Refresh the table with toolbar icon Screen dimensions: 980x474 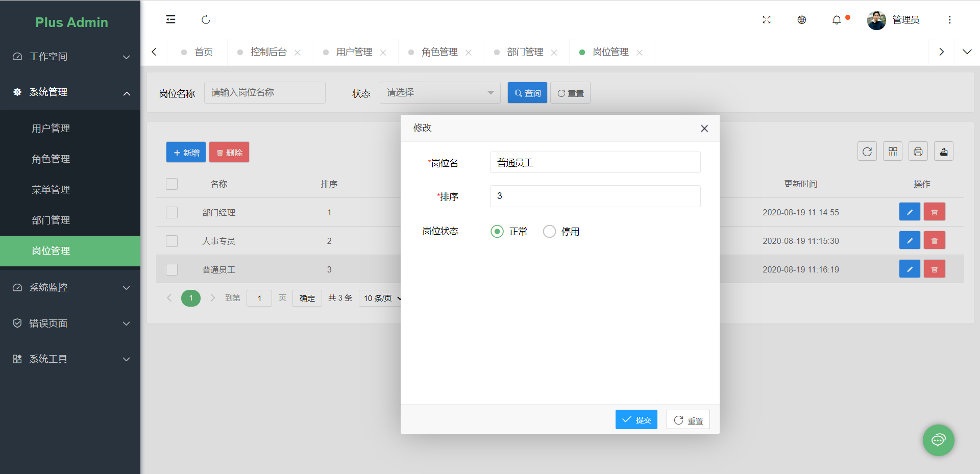[867, 152]
